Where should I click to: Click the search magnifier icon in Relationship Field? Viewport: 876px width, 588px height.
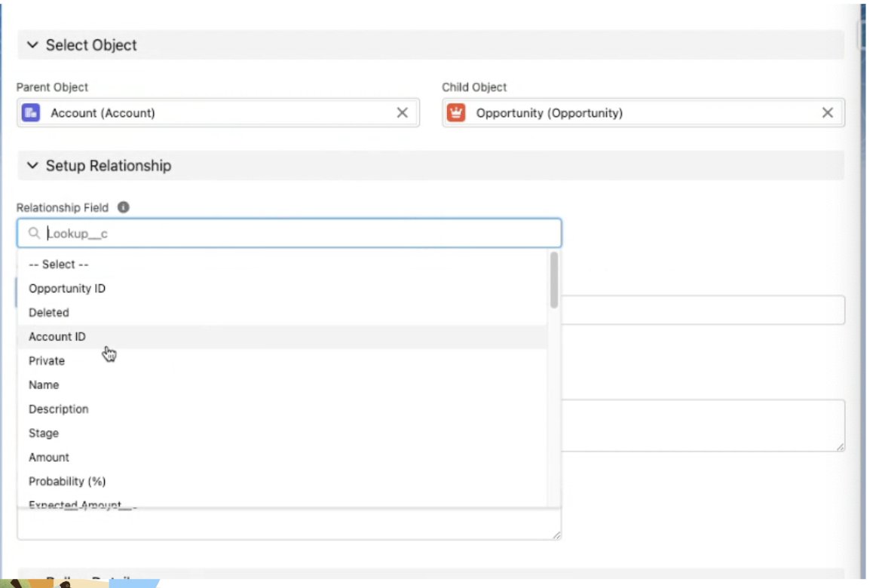34,233
